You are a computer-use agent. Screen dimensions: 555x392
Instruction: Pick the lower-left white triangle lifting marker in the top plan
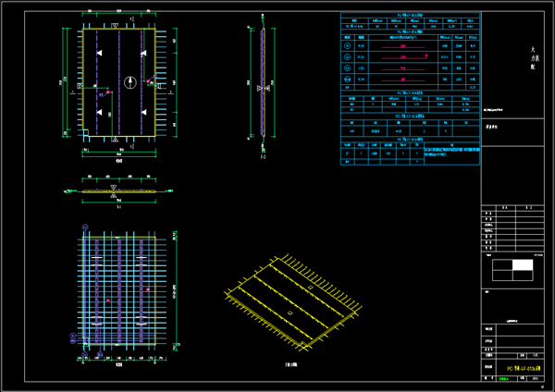pos(100,112)
